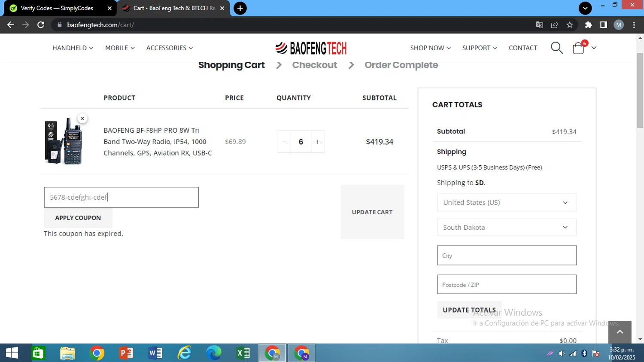
Task: Click the BF-F8HP PRO radio thumbnail
Action: coord(64,141)
